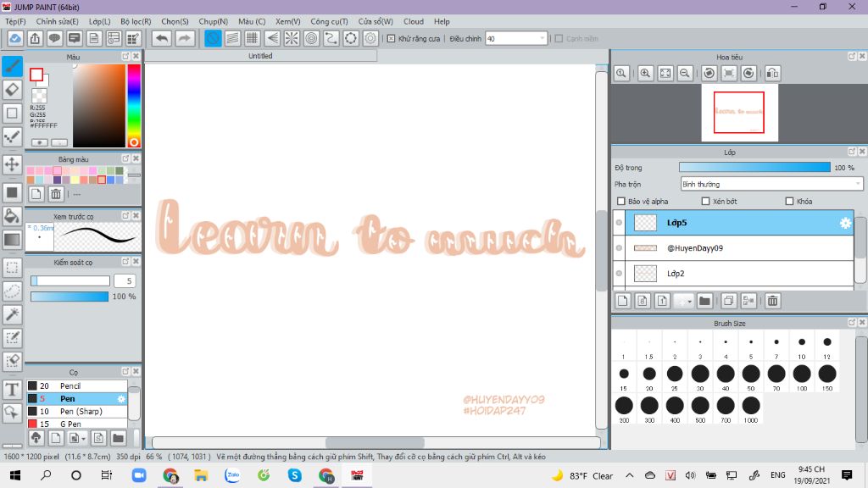Click the brush size value field
The image size is (868, 488).
[125, 281]
